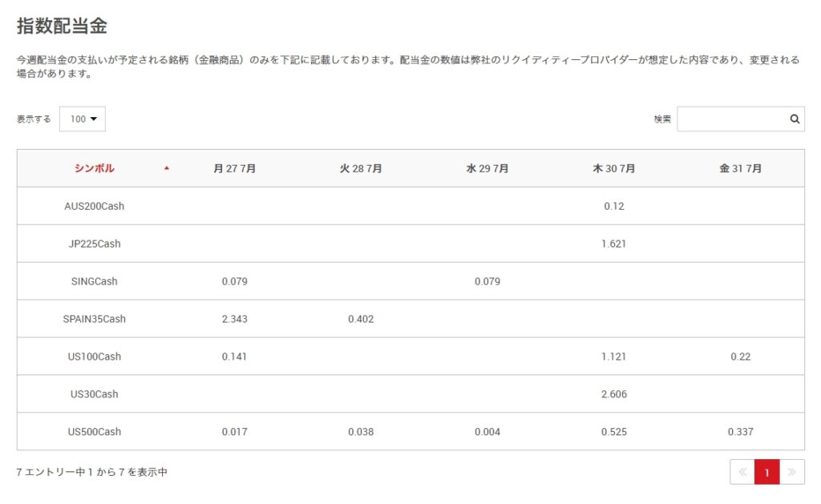Sort by the 月 27 7月 column

click(x=233, y=168)
